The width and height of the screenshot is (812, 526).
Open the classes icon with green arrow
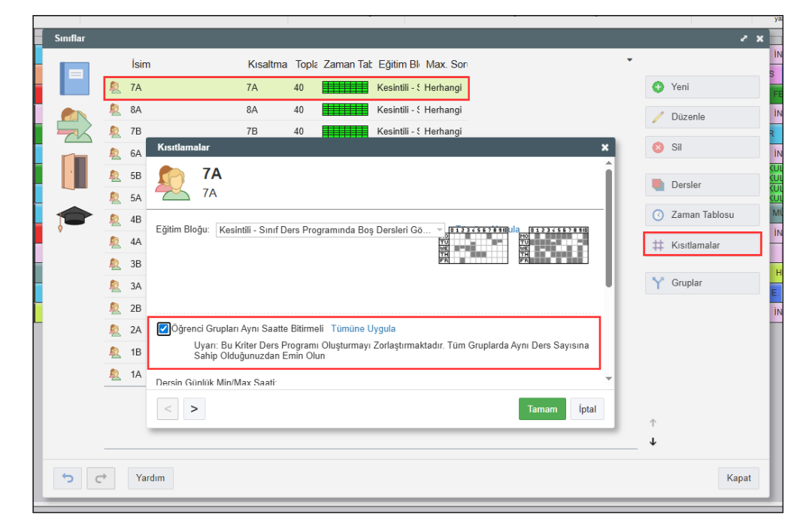point(74,125)
